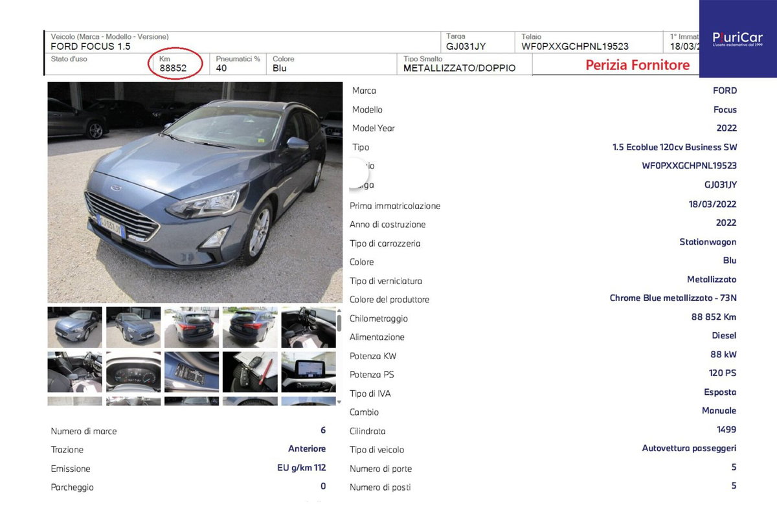Select rear view thumbnail on white ground, car angled right

click(x=192, y=327)
